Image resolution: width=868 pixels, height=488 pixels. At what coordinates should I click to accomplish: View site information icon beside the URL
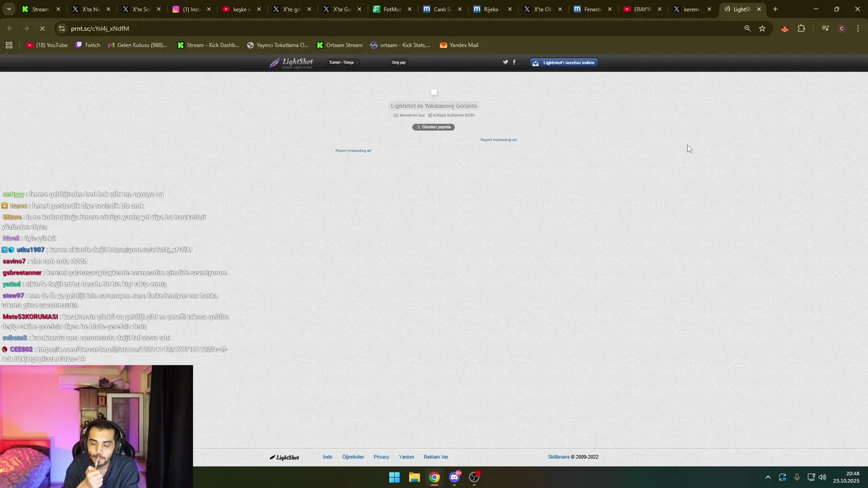point(62,28)
